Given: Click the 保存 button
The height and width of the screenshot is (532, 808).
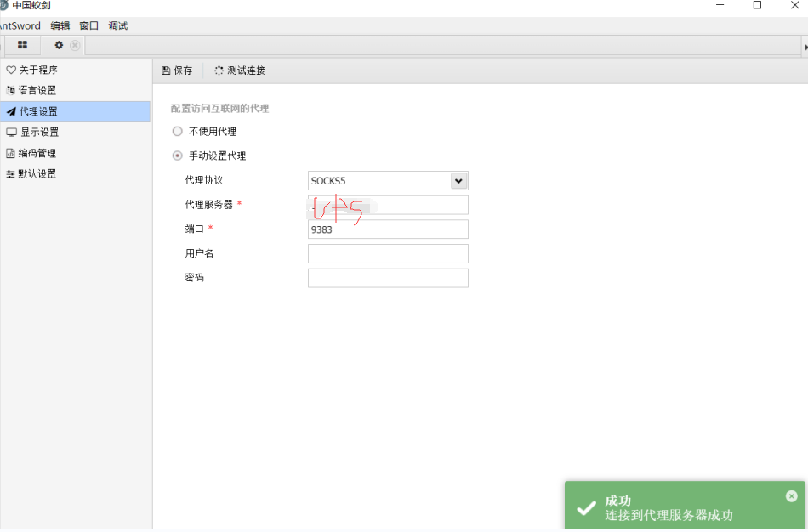Looking at the screenshot, I should (178, 71).
